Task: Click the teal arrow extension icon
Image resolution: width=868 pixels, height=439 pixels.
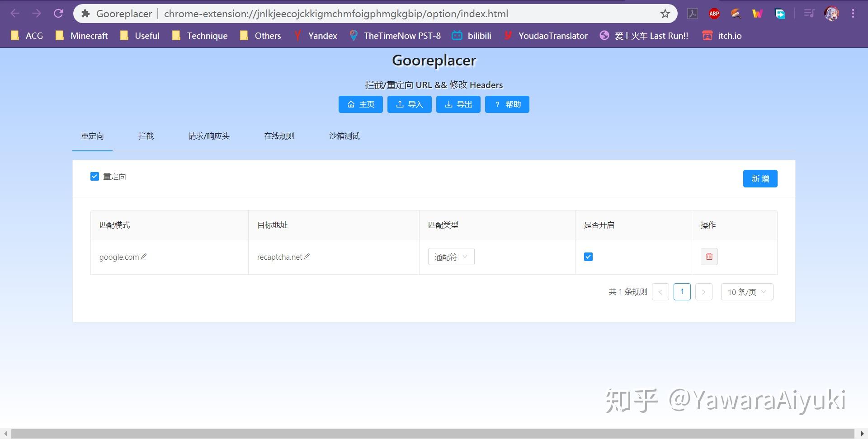Action: tap(780, 14)
